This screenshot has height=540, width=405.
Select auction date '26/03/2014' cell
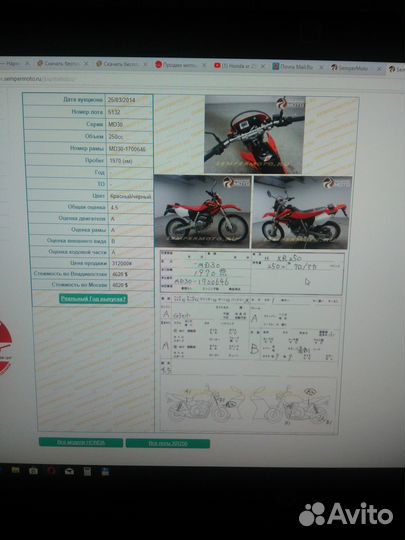pos(128,100)
